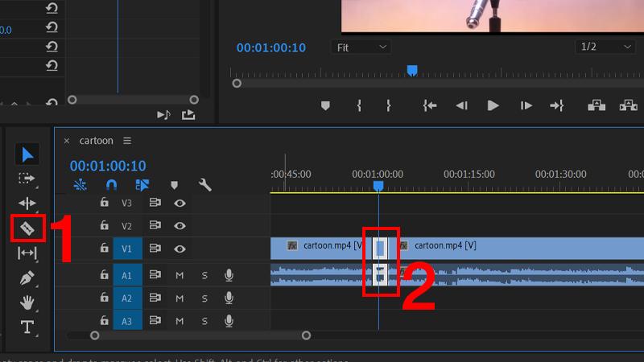Click Program monitor timecode 00:01:00:10

[271, 47]
